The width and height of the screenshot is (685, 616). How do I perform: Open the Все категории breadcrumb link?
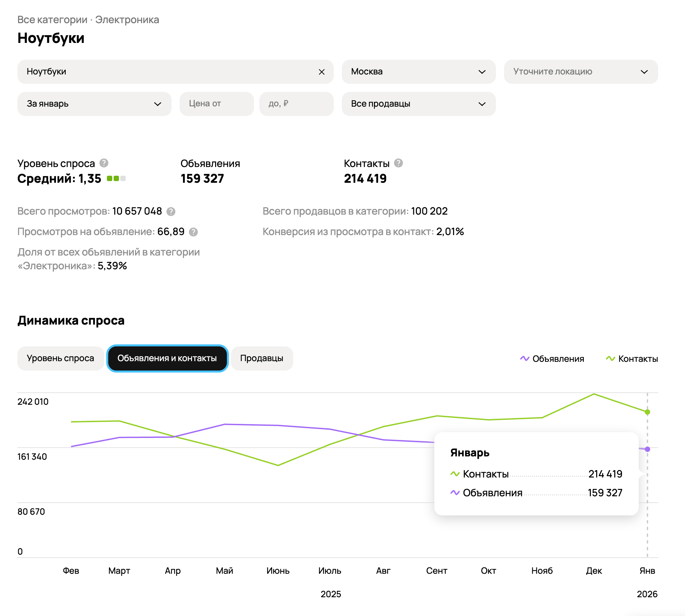click(x=52, y=20)
